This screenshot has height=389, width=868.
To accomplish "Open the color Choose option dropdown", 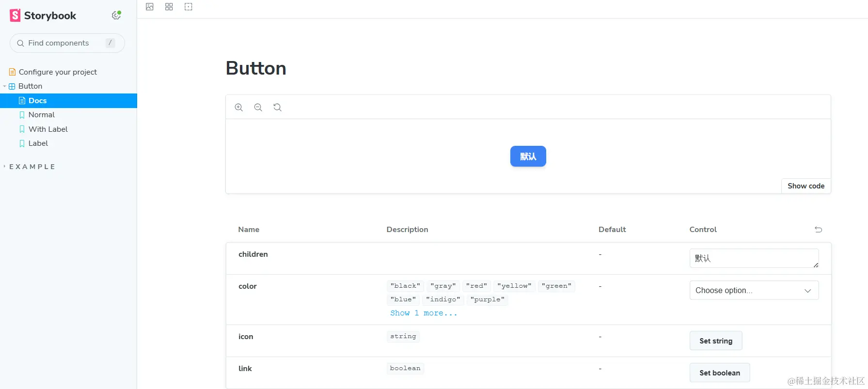I will (x=754, y=291).
